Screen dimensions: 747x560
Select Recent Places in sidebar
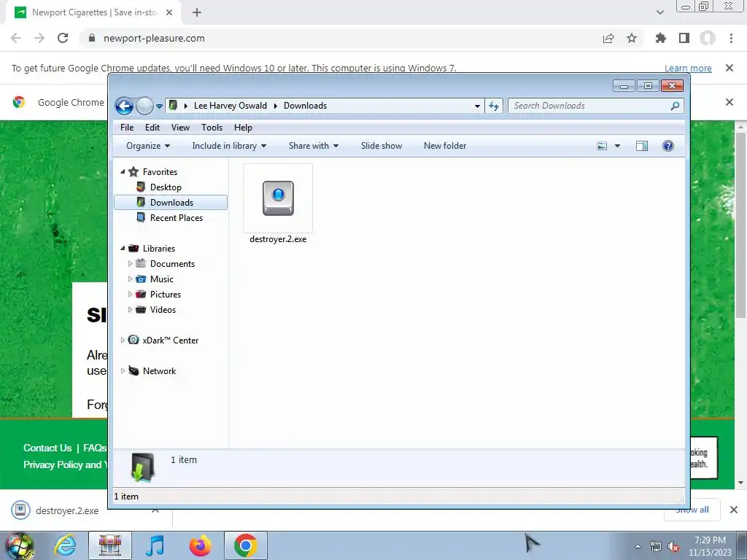[177, 217]
